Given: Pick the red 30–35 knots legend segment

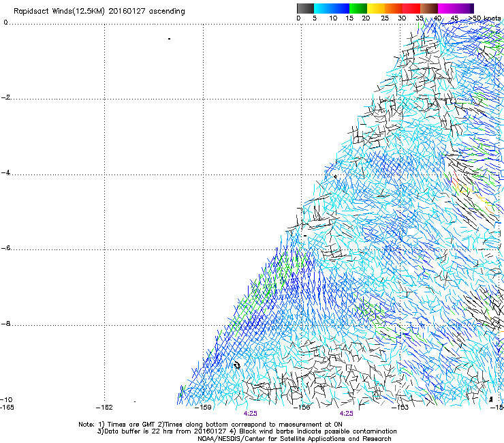Looking at the screenshot, I should click(x=411, y=8).
